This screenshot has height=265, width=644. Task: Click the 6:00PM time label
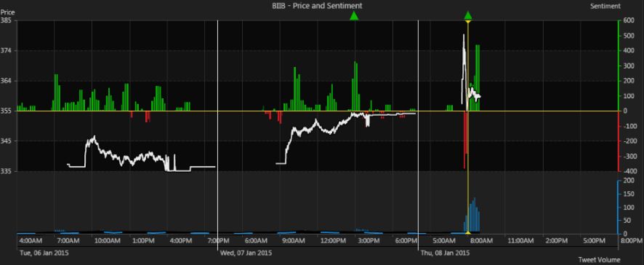click(x=406, y=240)
